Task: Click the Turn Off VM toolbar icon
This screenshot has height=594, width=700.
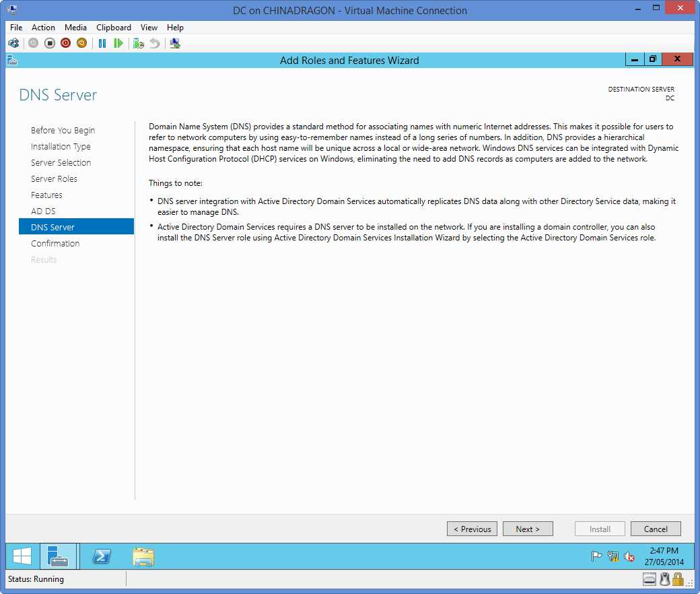Action: click(50, 43)
